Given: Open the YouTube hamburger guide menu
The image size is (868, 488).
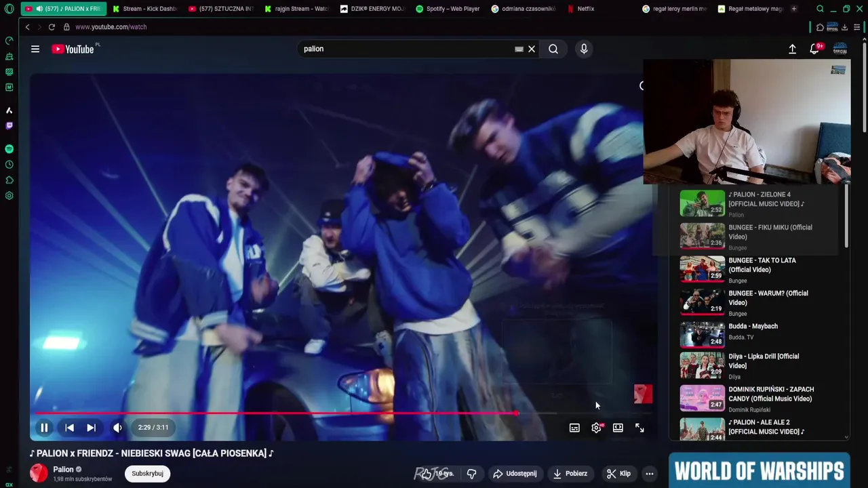Looking at the screenshot, I should coord(35,49).
